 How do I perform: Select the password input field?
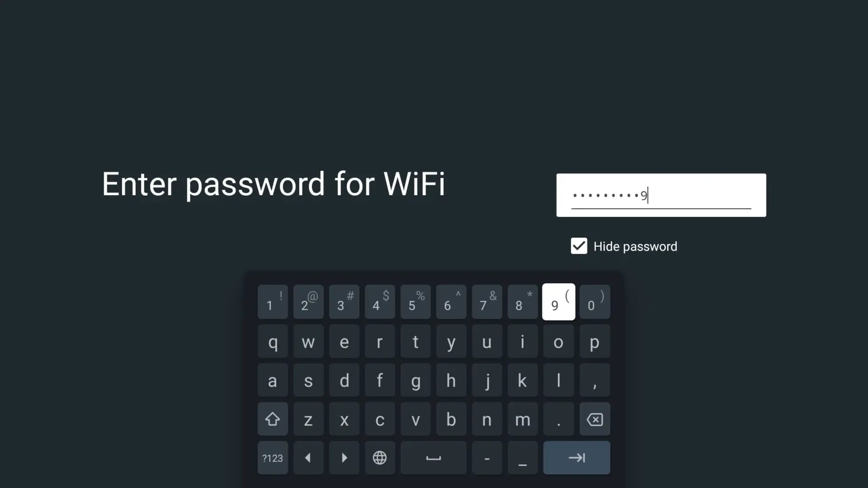660,195
